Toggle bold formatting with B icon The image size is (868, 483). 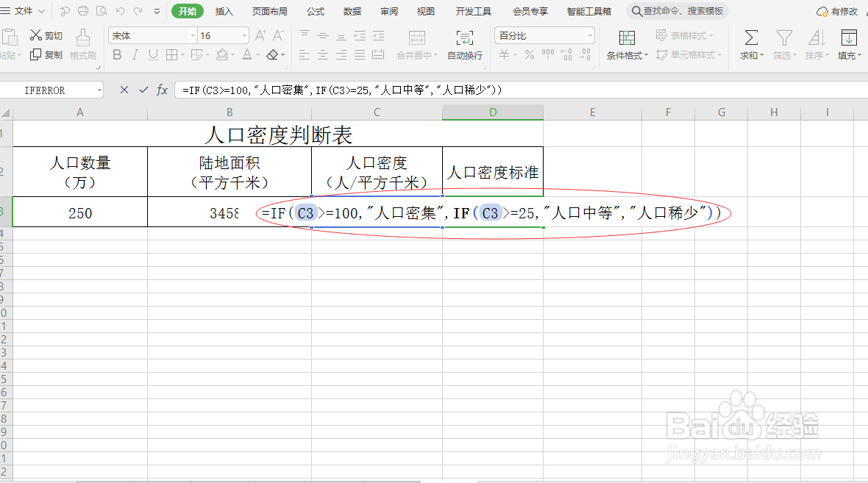(x=116, y=54)
